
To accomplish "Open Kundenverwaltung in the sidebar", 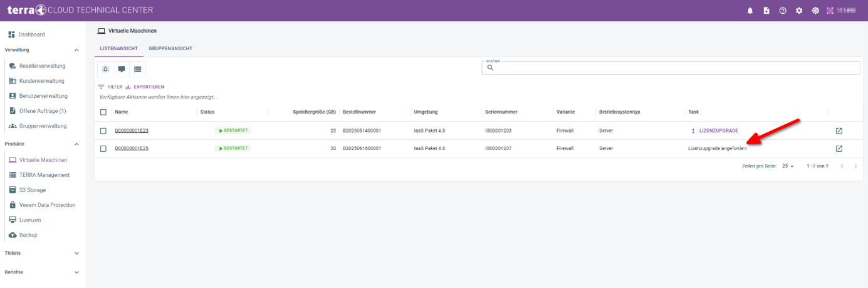I will [x=41, y=81].
